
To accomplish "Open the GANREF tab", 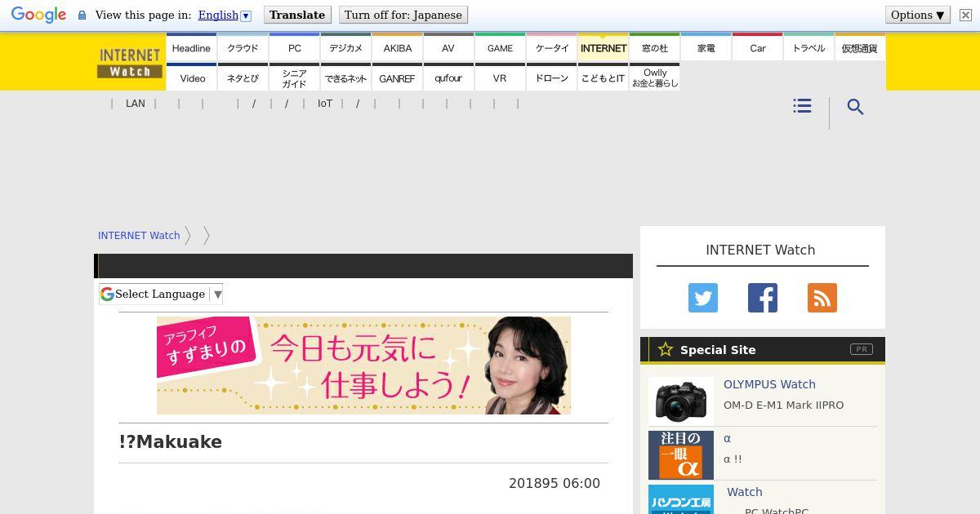I will [397, 78].
